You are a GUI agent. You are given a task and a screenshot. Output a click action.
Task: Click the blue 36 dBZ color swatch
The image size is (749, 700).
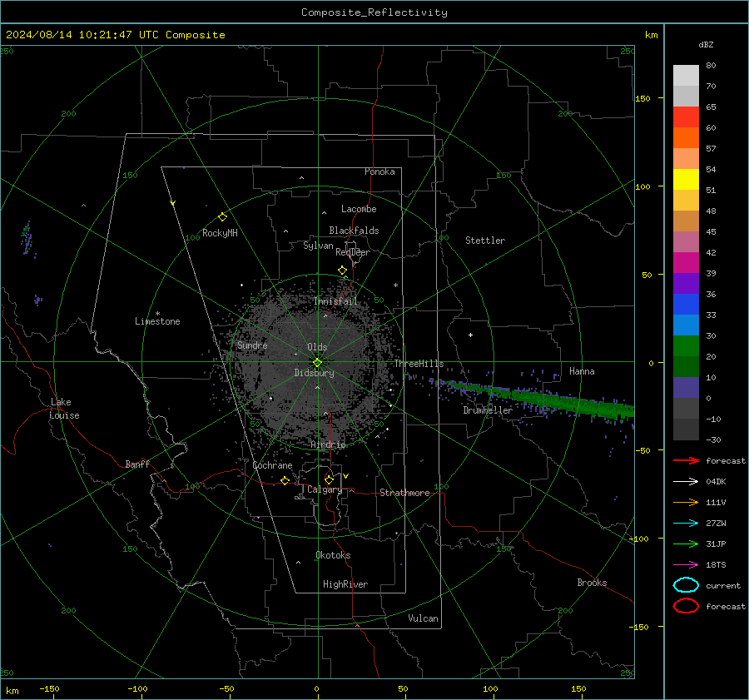[686, 304]
